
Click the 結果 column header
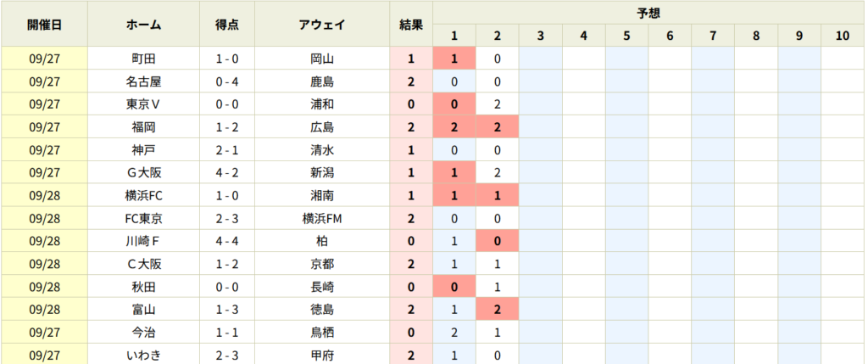coord(411,25)
